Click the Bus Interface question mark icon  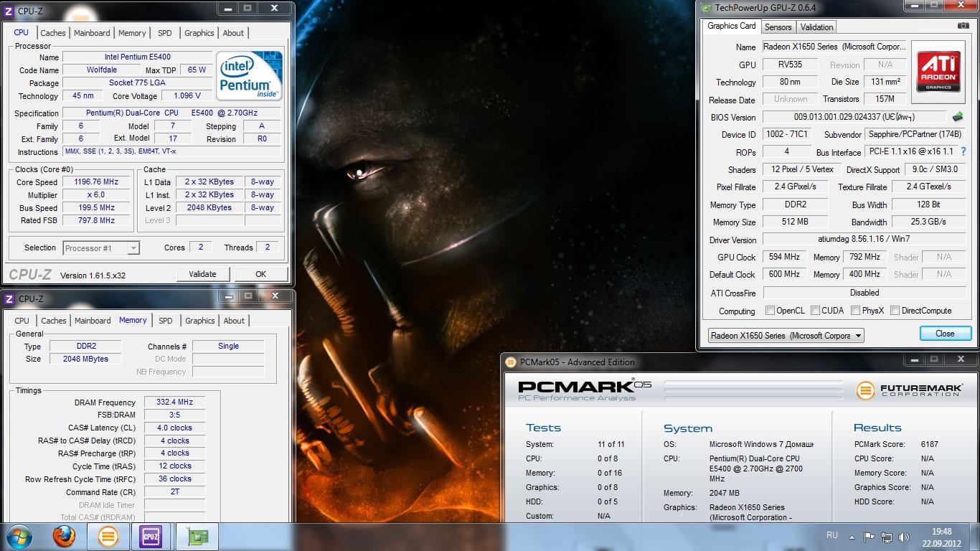[963, 152]
